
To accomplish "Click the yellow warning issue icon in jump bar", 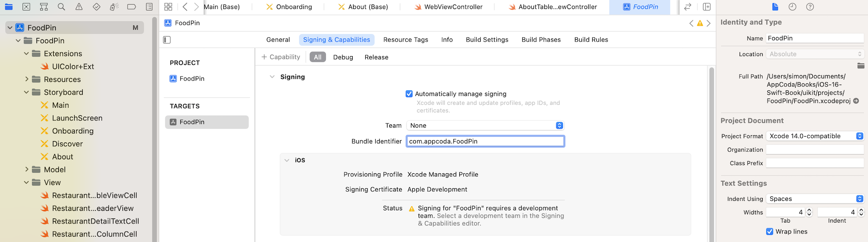I will pyautogui.click(x=700, y=23).
